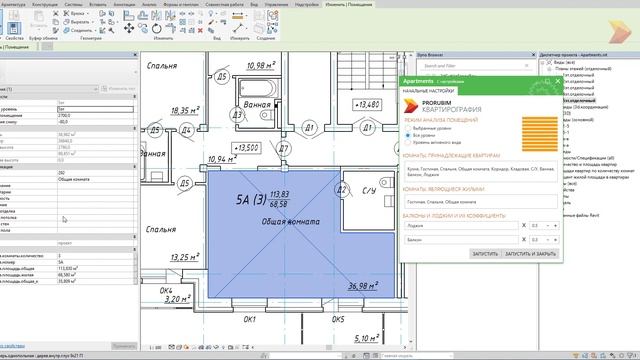Click the Запустить и закрыть button

[x=530, y=254]
